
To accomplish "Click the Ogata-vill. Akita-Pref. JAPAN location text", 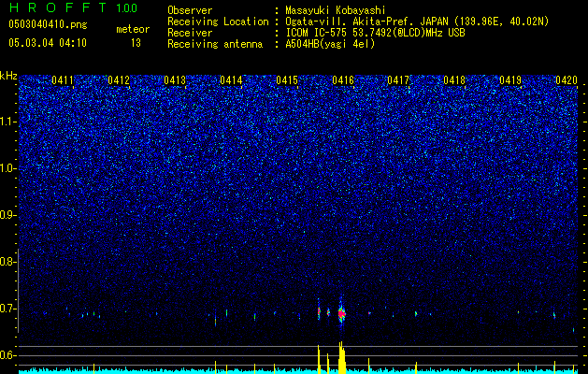I will point(417,22).
